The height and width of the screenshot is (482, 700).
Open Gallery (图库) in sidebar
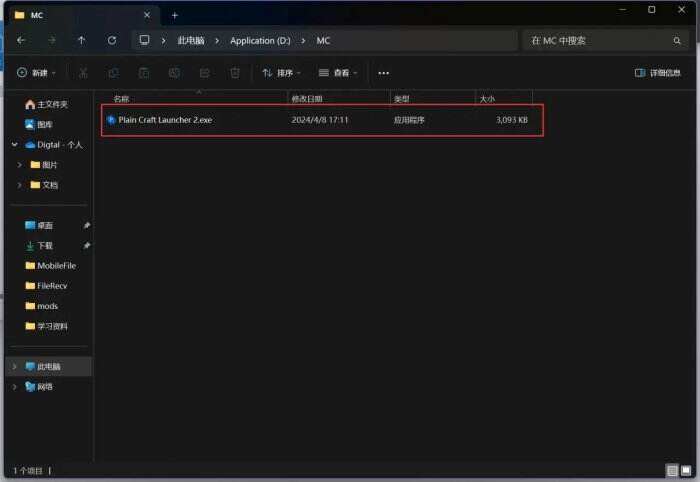(x=38, y=124)
